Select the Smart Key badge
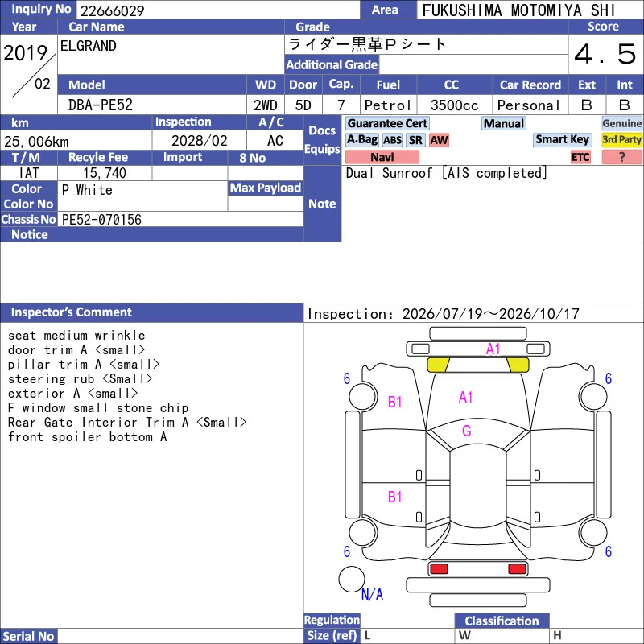644x644 pixels. [562, 139]
